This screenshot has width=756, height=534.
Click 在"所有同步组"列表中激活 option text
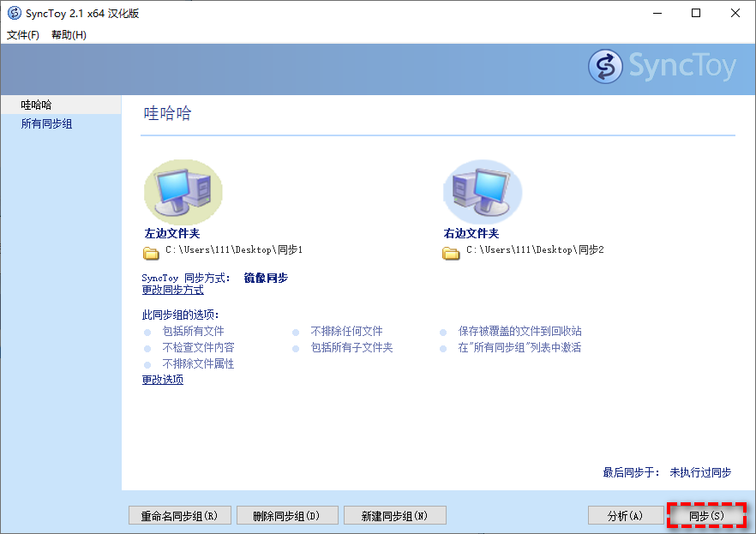tap(519, 347)
